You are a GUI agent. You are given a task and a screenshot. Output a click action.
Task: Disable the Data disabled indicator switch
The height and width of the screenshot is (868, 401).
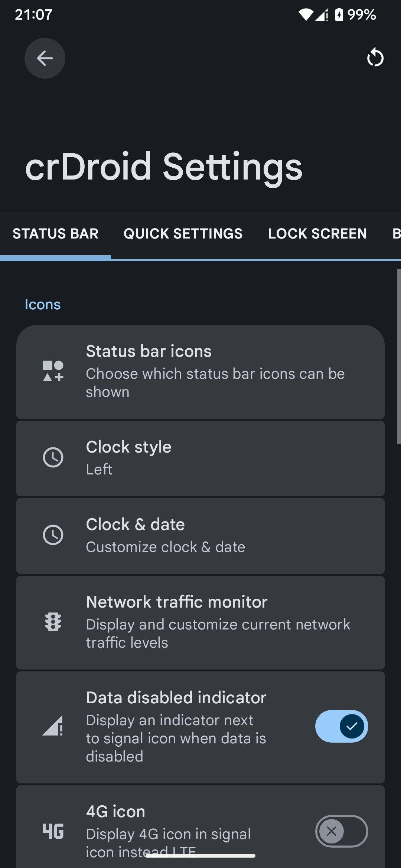341,726
